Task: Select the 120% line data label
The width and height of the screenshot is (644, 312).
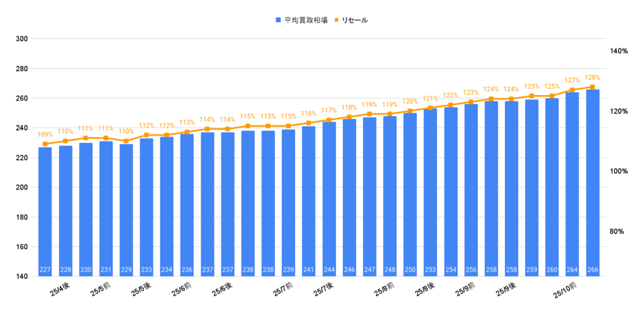Action: point(410,101)
